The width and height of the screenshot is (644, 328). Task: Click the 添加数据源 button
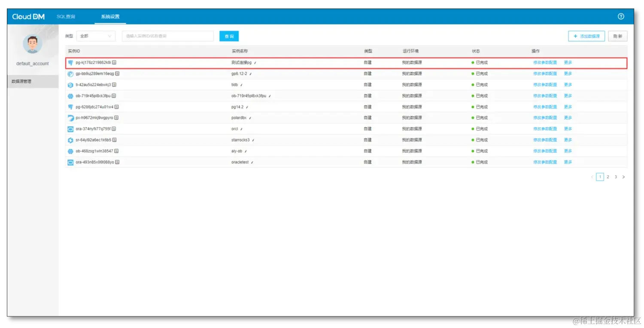click(586, 36)
